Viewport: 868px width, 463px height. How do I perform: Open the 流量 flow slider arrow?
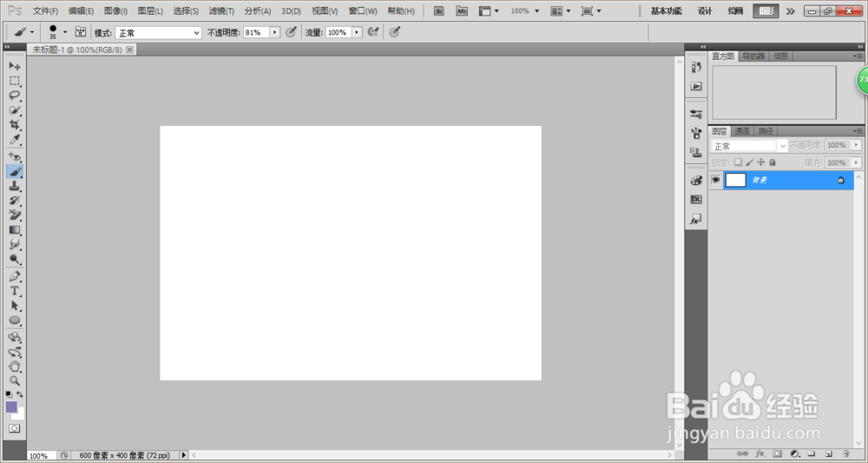[357, 32]
